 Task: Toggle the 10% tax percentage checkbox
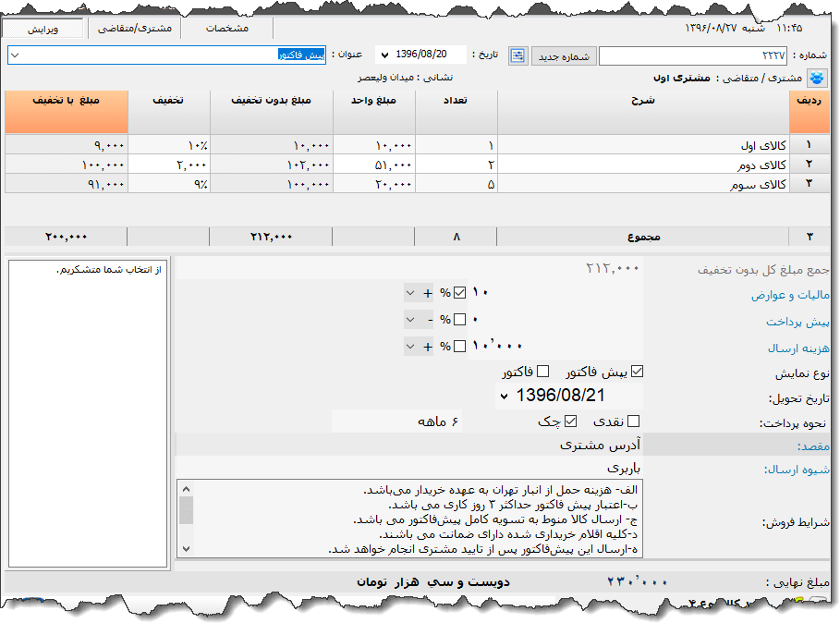pos(459,290)
